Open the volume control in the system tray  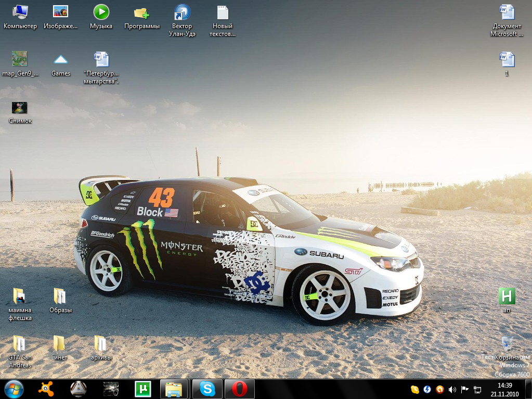[x=452, y=390]
